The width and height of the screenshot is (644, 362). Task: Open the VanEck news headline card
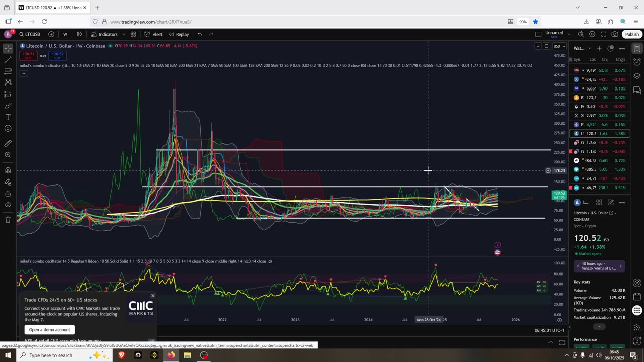pos(599,266)
